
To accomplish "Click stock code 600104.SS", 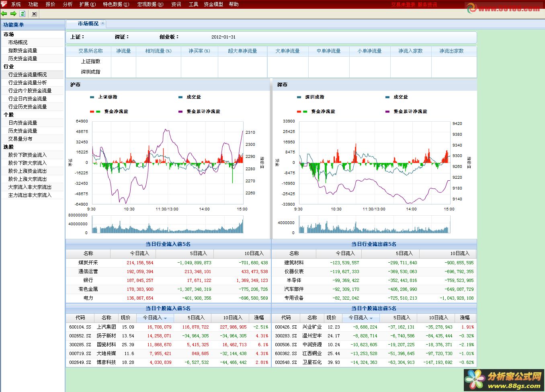I will pos(80,327).
